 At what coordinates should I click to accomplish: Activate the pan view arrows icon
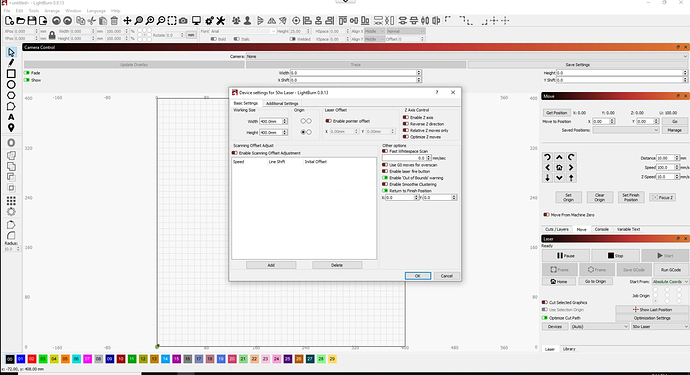point(127,21)
